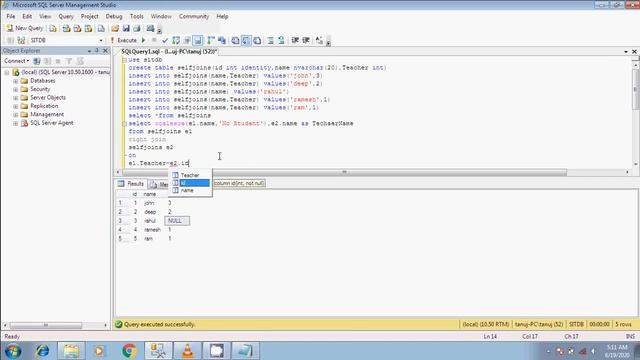Switch output to Results to Text
The height and width of the screenshot is (360, 640).
[236, 40]
